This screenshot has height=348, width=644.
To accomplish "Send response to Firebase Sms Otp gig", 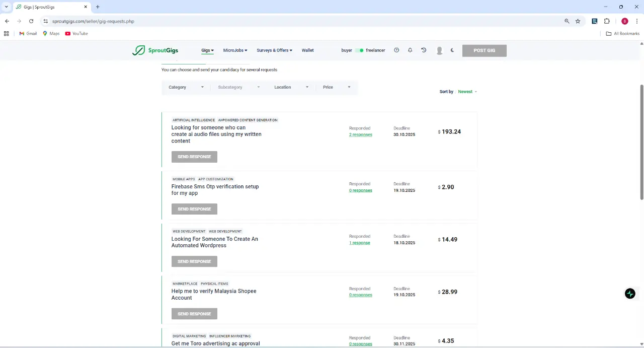I will [194, 209].
